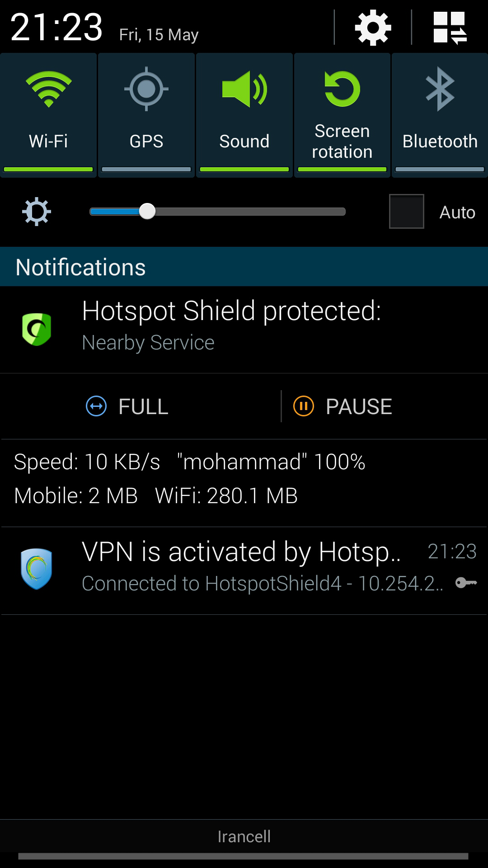Image resolution: width=488 pixels, height=868 pixels.
Task: Mute Sound quick toggle
Action: (244, 115)
